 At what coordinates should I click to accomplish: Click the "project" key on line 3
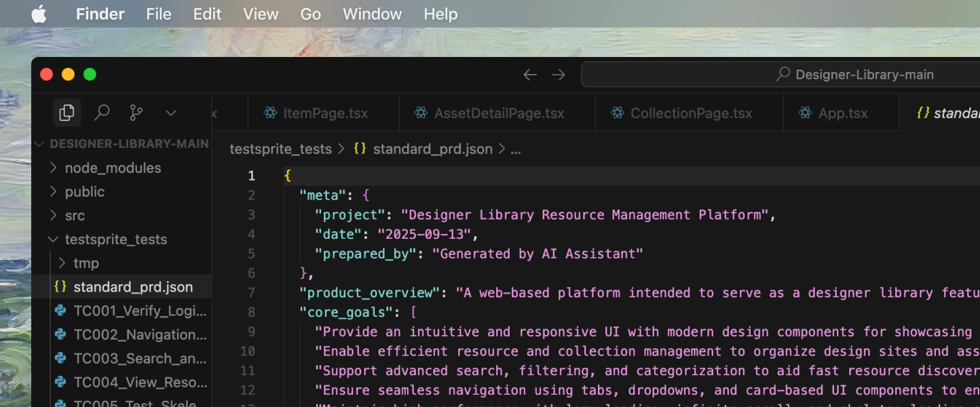(x=350, y=215)
